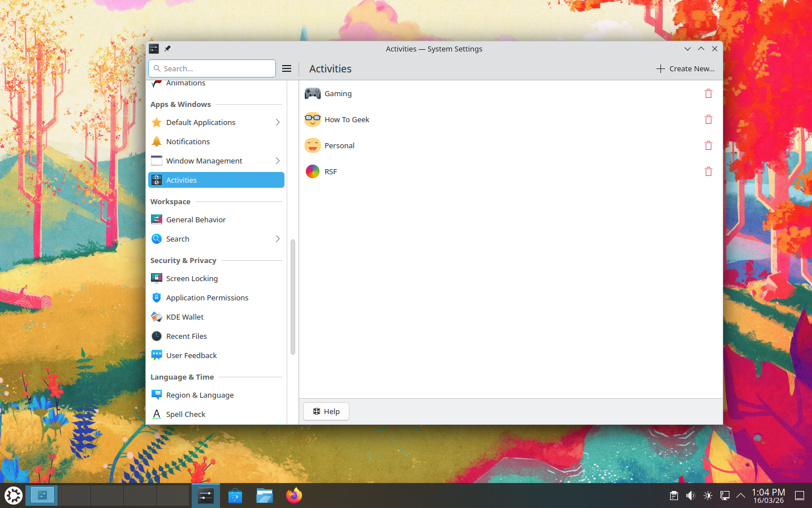Go to Screen Locking settings
This screenshot has height=508, width=812.
pos(216,278)
